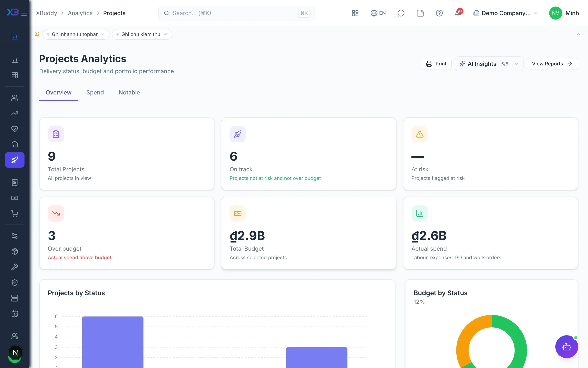Screen dimensions: 588x368
Task: Click the pin icon on notes bar
Action: (37, 34)
